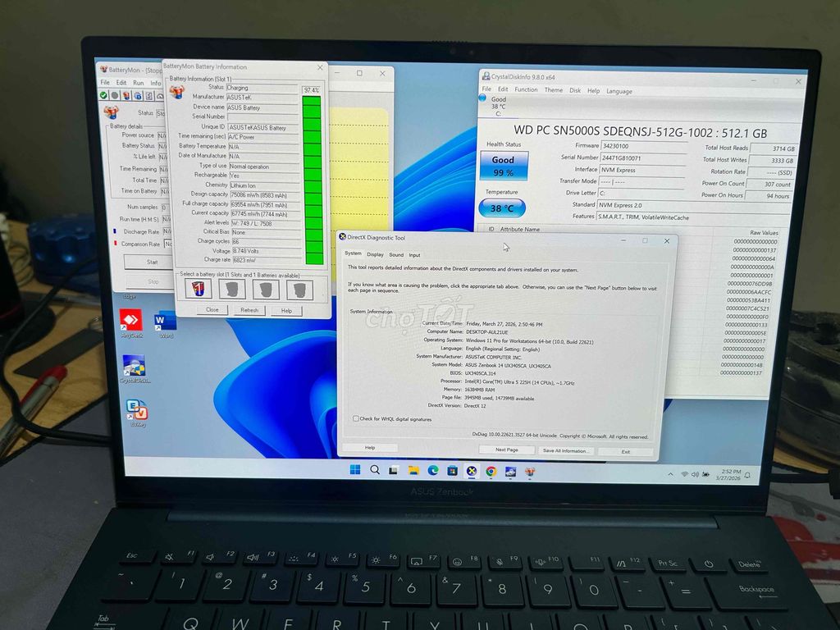Click Refresh in the Battery Information window
This screenshot has width=840, height=630.
pos(249,311)
